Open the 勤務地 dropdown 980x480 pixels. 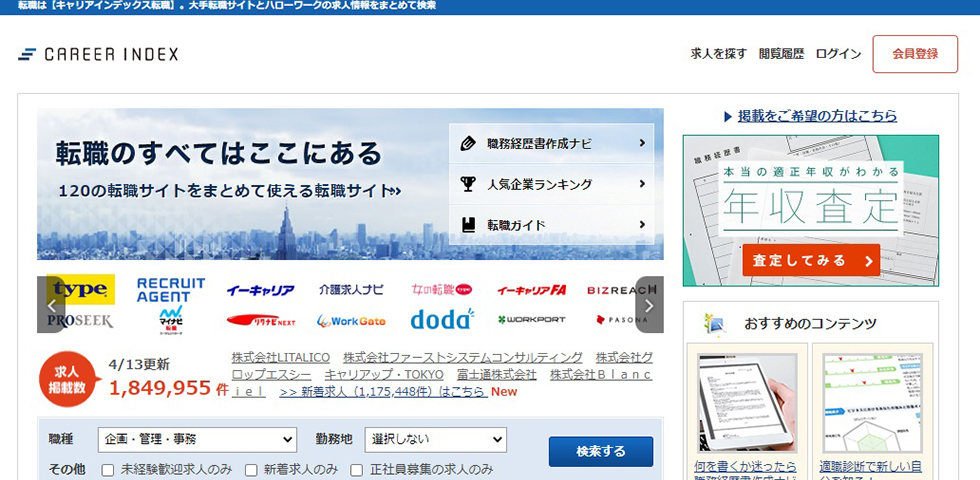(436, 439)
